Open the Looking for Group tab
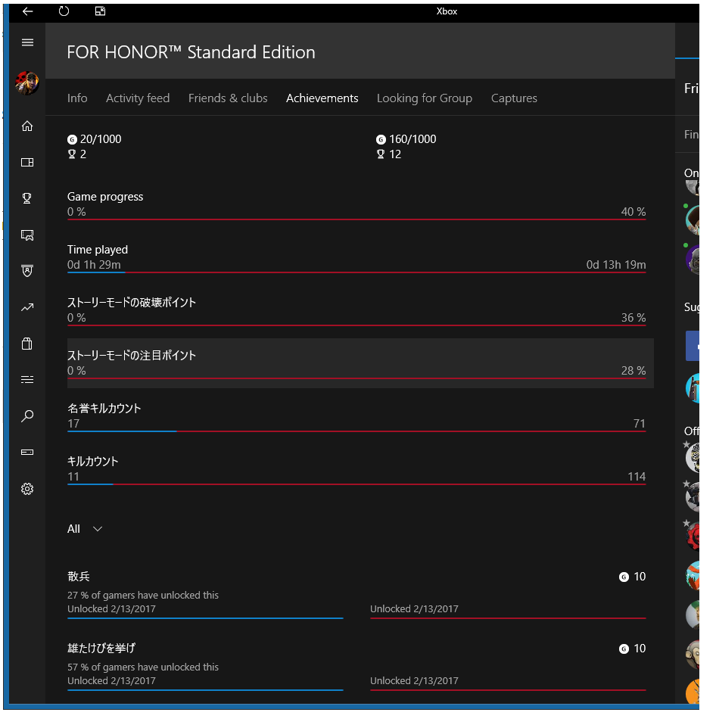716x728 pixels. (425, 98)
